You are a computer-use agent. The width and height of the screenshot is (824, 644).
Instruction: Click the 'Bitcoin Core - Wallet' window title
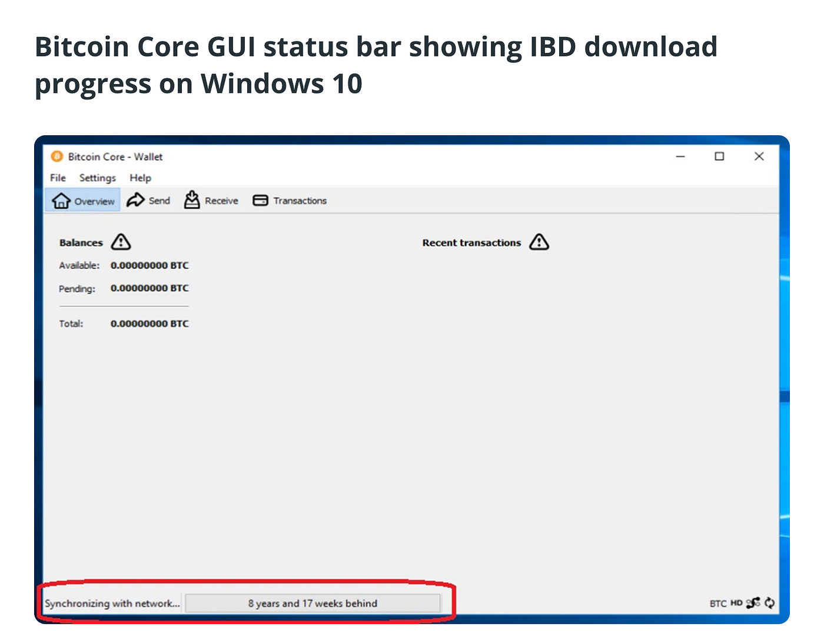pyautogui.click(x=115, y=157)
